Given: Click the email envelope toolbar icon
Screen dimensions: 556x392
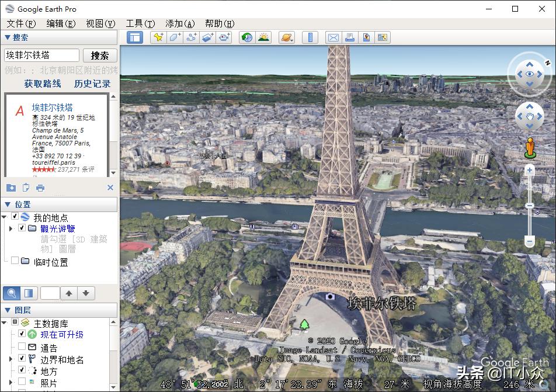Looking at the screenshot, I should coord(333,37).
